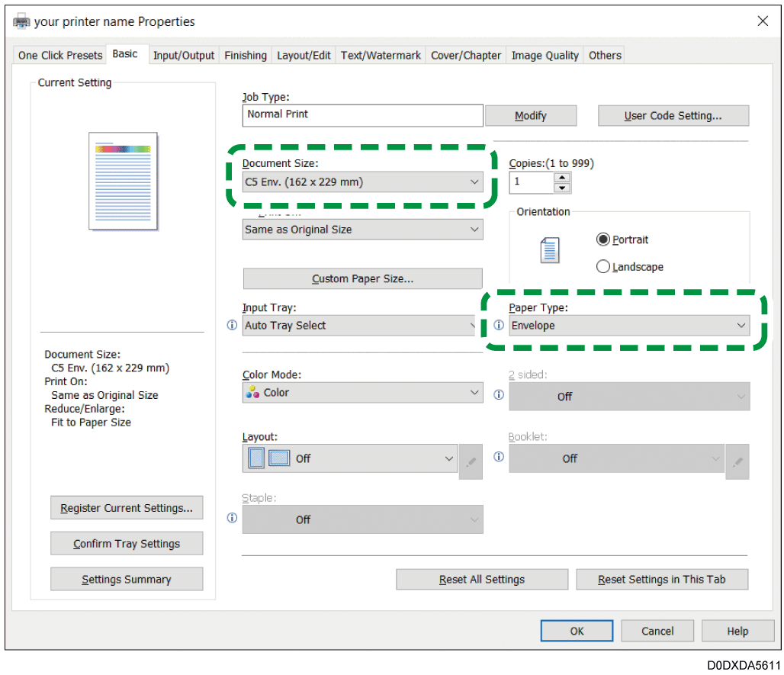Image resolution: width=784 pixels, height=675 pixels.
Task: Switch to the Finishing tab
Action: click(246, 55)
